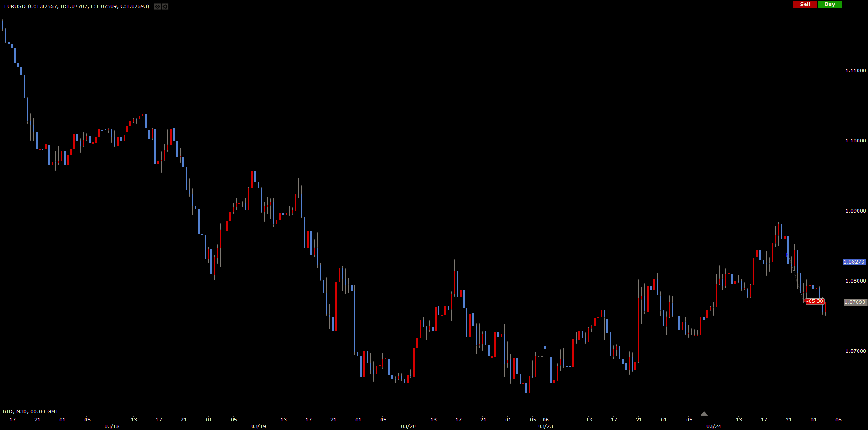
Task: Click the BID, M30 timeframe label
Action: coord(30,411)
